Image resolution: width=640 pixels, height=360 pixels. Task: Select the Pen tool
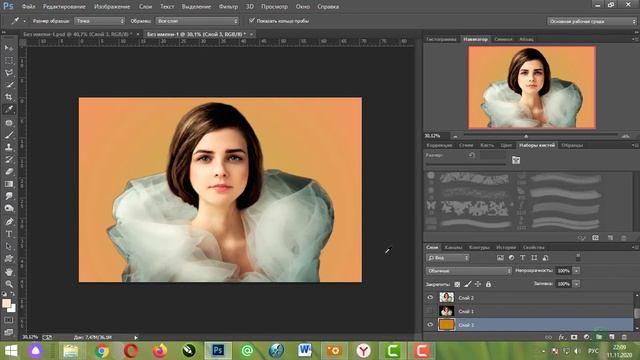pos(9,222)
